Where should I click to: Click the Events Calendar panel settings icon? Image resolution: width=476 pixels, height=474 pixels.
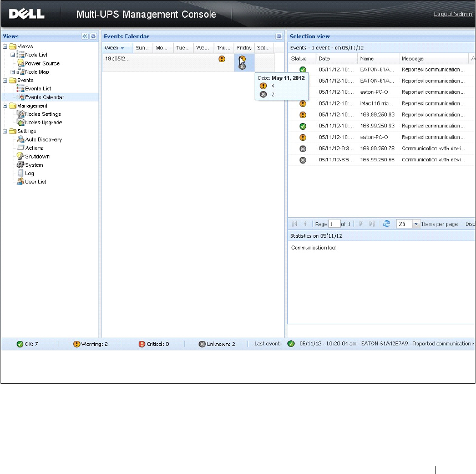(x=279, y=36)
